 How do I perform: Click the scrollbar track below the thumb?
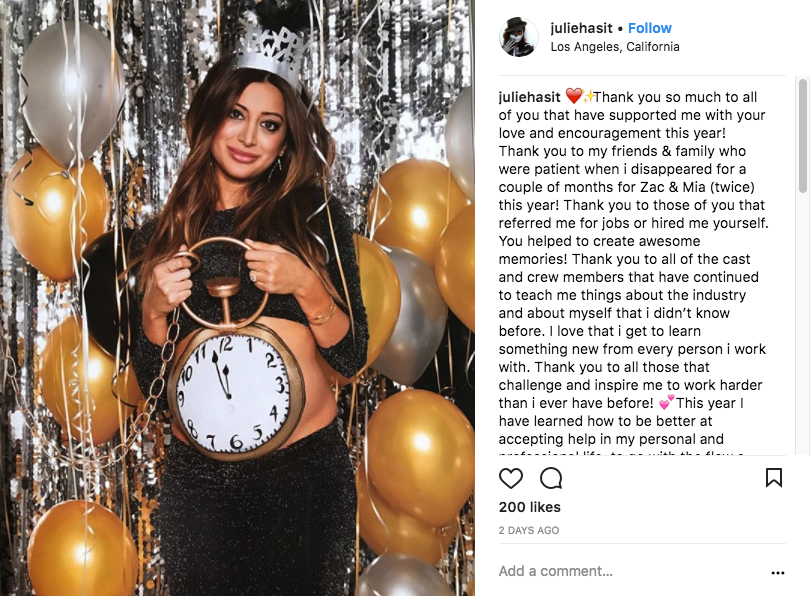click(803, 323)
